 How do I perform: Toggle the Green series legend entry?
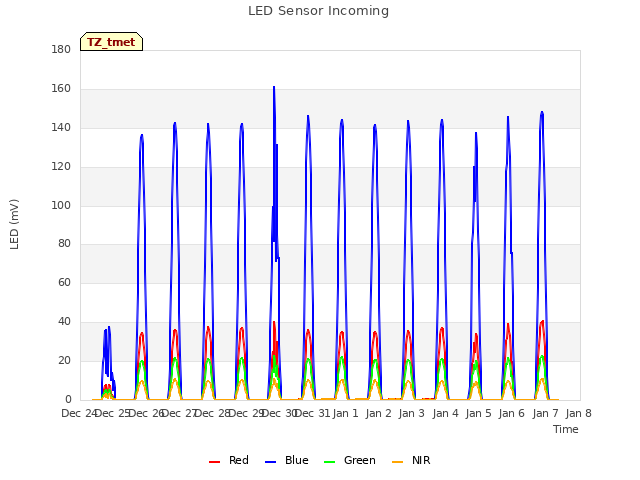[349, 460]
